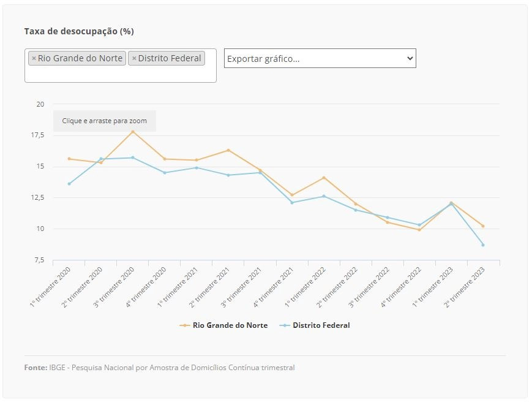The height and width of the screenshot is (402, 532).
Task: Click Distrito Federal 4º trimestre 2020 point
Action: click(x=165, y=172)
